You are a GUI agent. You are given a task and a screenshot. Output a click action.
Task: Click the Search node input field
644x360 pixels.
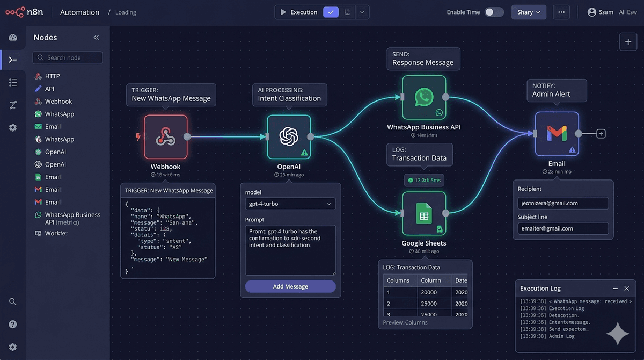(x=68, y=57)
